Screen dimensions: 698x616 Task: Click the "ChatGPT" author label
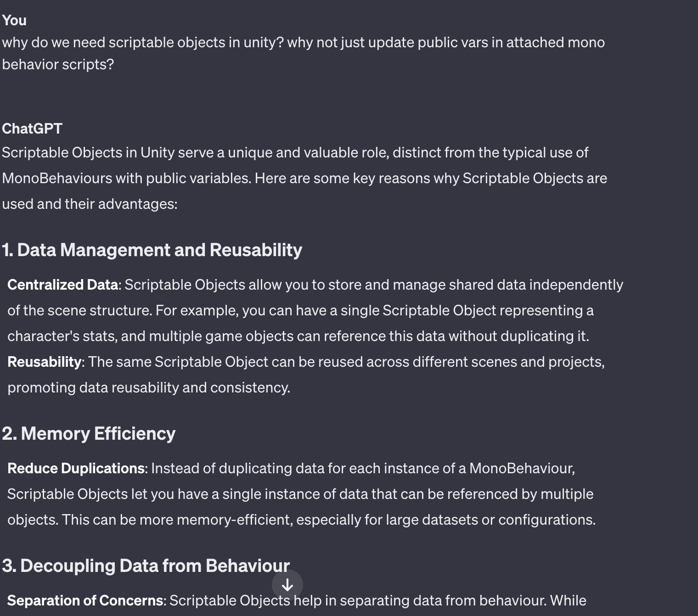click(32, 129)
